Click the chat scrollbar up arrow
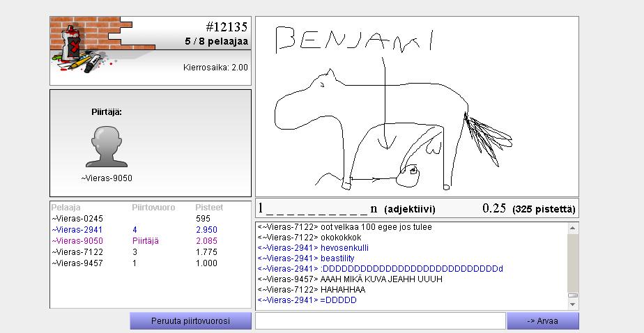This screenshot has width=644, height=333. coord(572,228)
